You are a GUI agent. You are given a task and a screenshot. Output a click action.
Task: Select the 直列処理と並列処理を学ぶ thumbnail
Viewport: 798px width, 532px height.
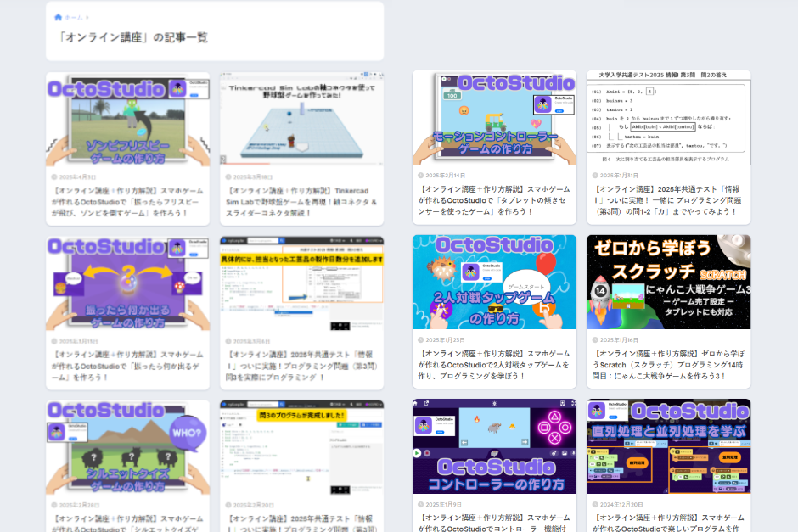(x=668, y=446)
